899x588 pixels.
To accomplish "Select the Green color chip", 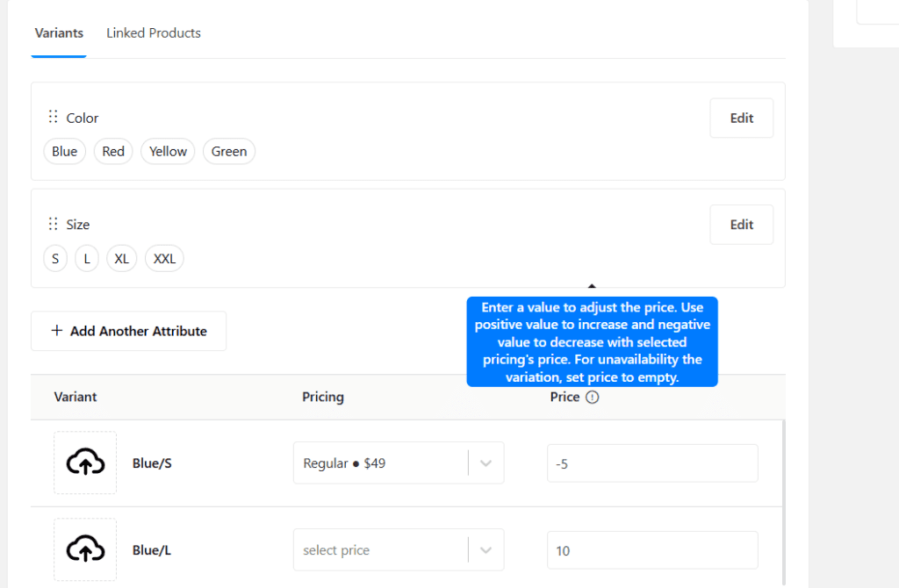I will click(x=228, y=151).
